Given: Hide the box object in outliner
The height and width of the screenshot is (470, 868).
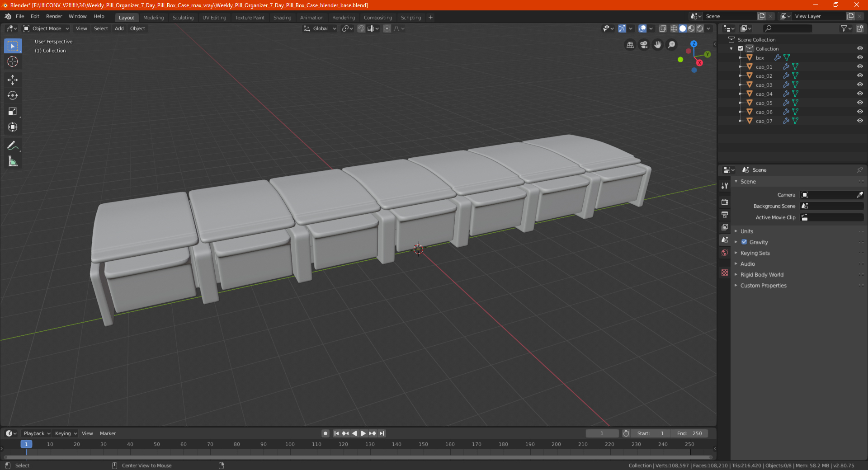Looking at the screenshot, I should tap(860, 57).
